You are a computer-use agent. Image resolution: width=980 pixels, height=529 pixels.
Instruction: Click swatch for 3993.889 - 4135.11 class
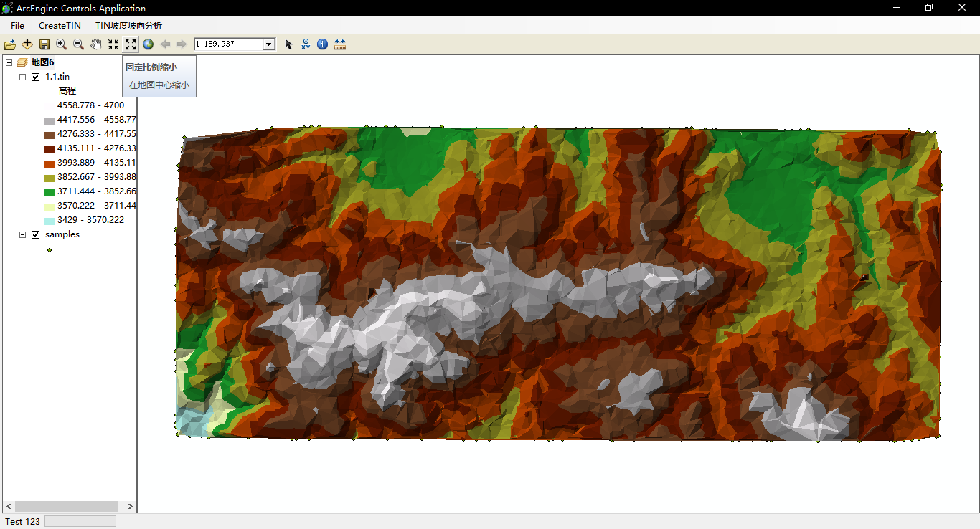pos(50,163)
